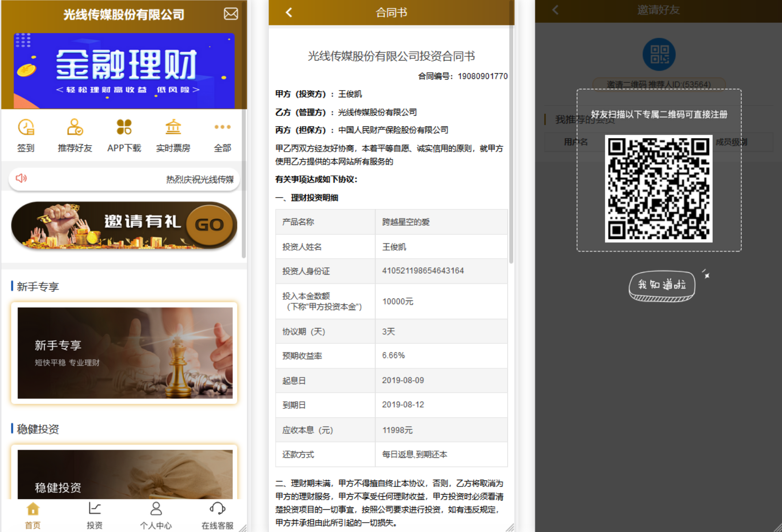This screenshot has width=782, height=532.
Task: Click the back arrow on the 邀请好友 page
Action: [555, 10]
